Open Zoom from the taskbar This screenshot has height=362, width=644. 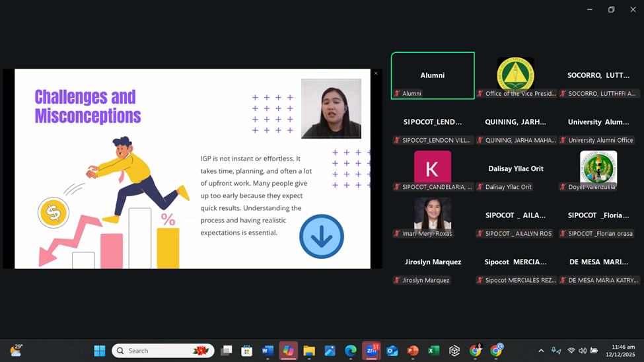371,351
